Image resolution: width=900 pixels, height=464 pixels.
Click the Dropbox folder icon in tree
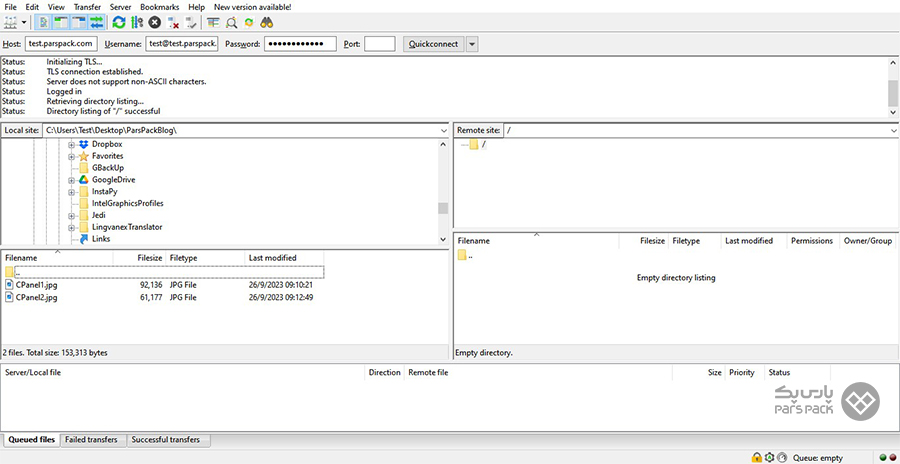tap(84, 144)
